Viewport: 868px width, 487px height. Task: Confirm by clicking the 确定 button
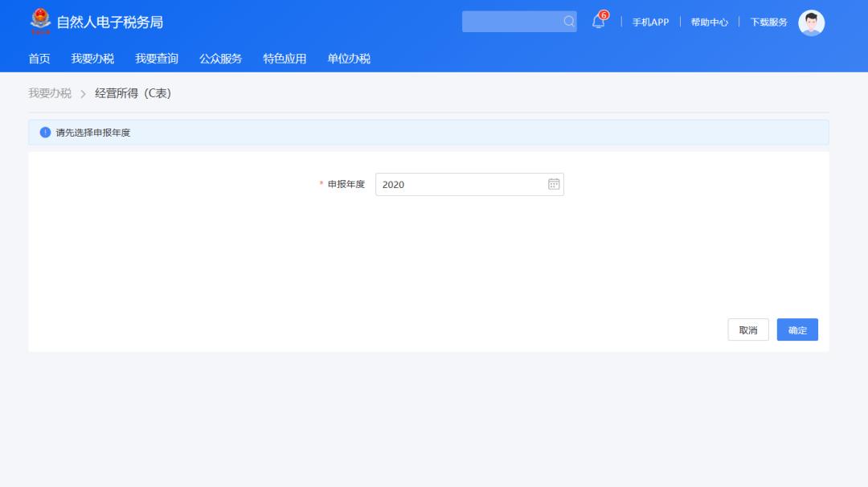tap(797, 329)
